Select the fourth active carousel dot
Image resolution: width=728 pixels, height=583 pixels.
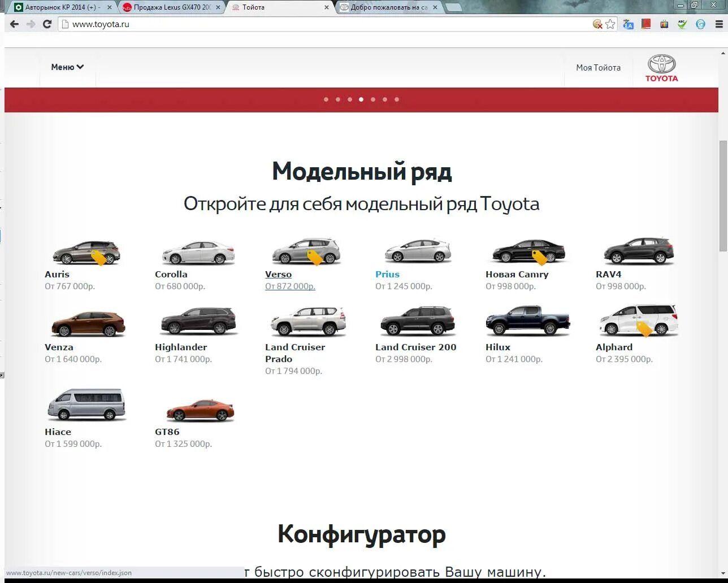tap(361, 99)
